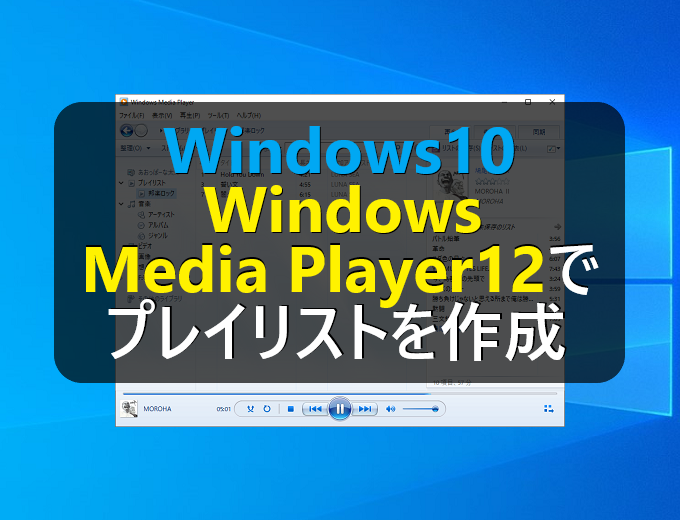
Task: Click the MOROHA II album title
Action: (x=492, y=191)
